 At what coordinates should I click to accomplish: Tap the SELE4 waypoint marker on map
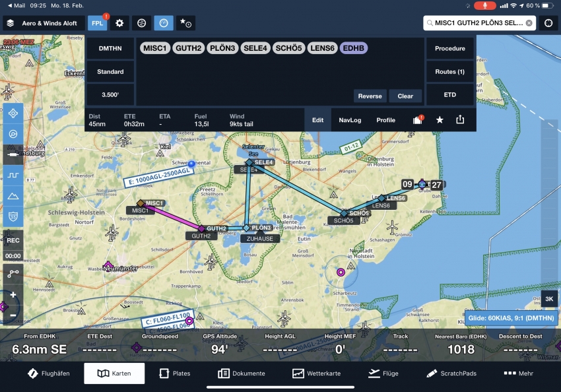click(x=249, y=162)
